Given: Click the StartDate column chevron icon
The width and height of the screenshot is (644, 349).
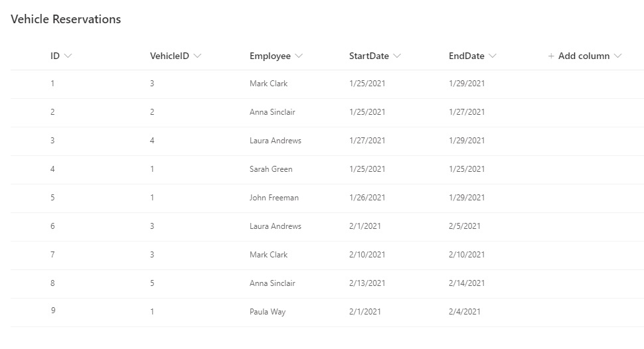Looking at the screenshot, I should (x=397, y=56).
